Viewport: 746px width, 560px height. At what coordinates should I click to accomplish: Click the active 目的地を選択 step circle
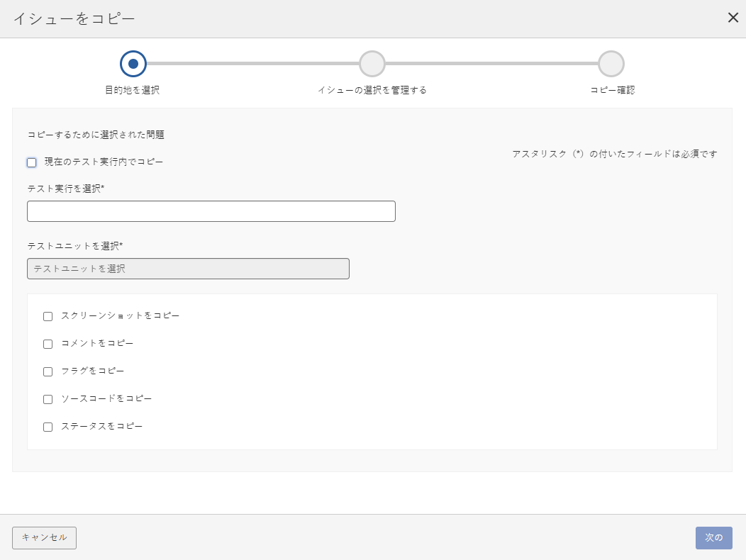pos(133,64)
